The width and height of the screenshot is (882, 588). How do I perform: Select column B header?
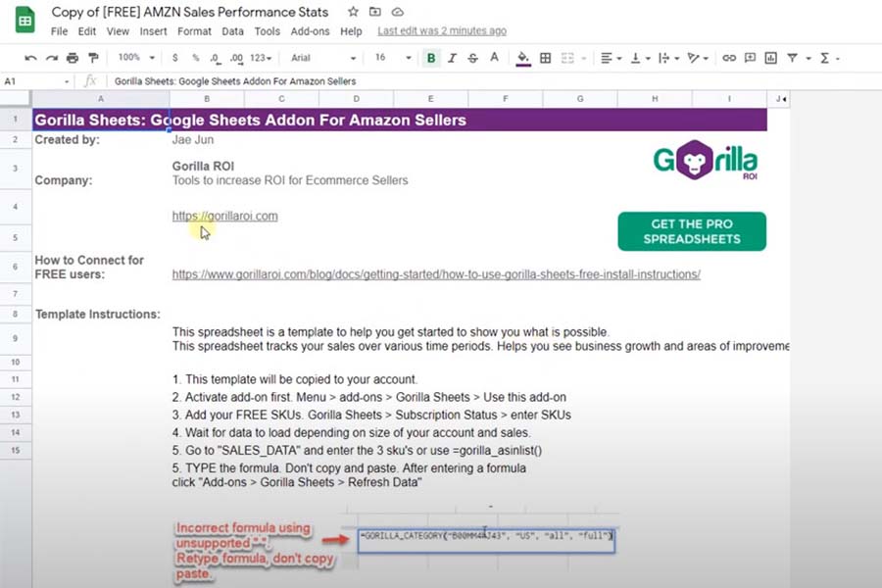click(x=207, y=99)
